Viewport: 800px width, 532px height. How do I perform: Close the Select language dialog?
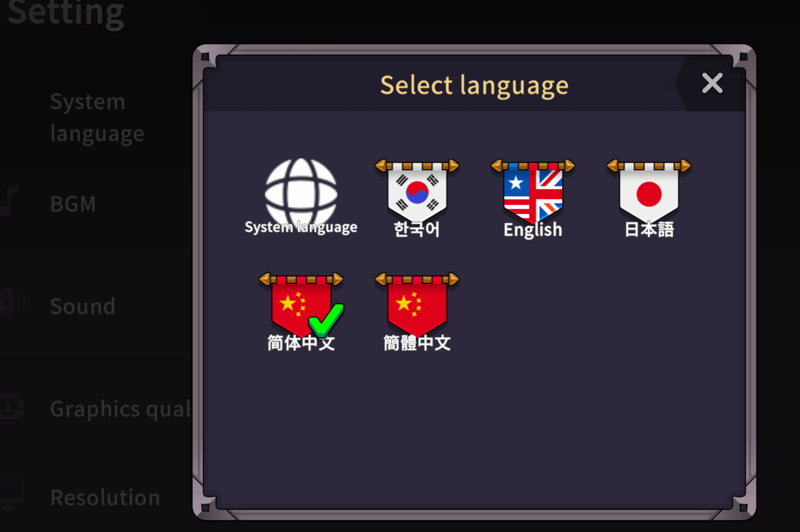point(712,83)
